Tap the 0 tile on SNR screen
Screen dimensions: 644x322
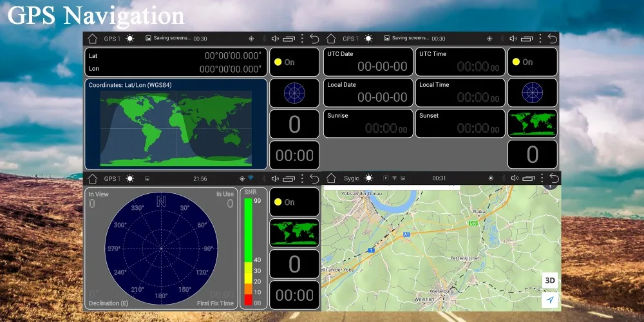(x=294, y=264)
